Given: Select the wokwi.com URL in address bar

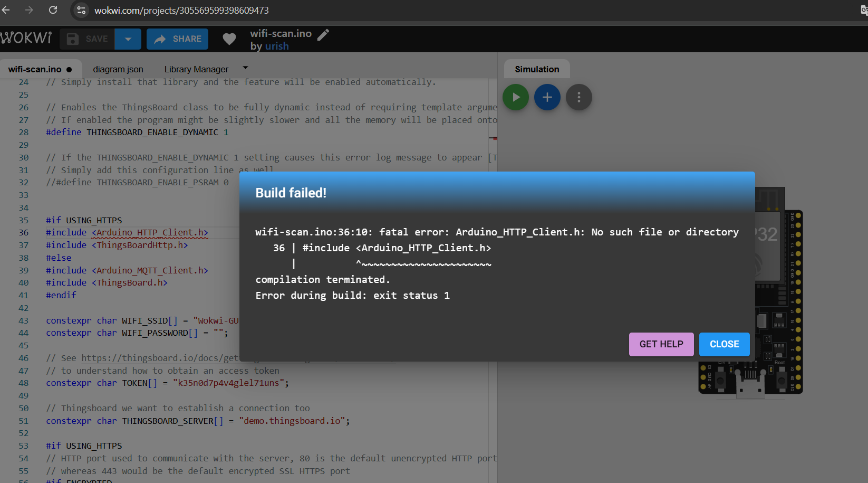Looking at the screenshot, I should pyautogui.click(x=181, y=11).
